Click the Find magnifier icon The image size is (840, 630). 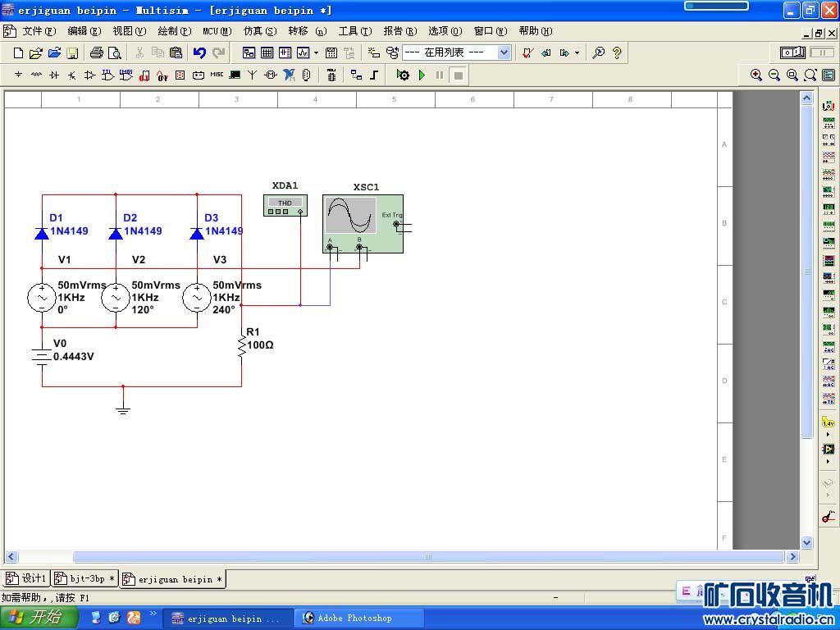tap(599, 52)
